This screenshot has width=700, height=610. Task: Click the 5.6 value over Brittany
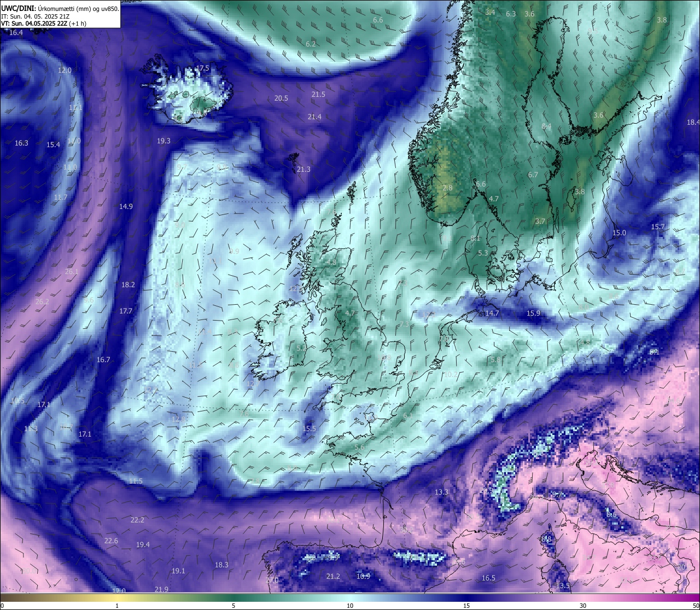(359, 448)
